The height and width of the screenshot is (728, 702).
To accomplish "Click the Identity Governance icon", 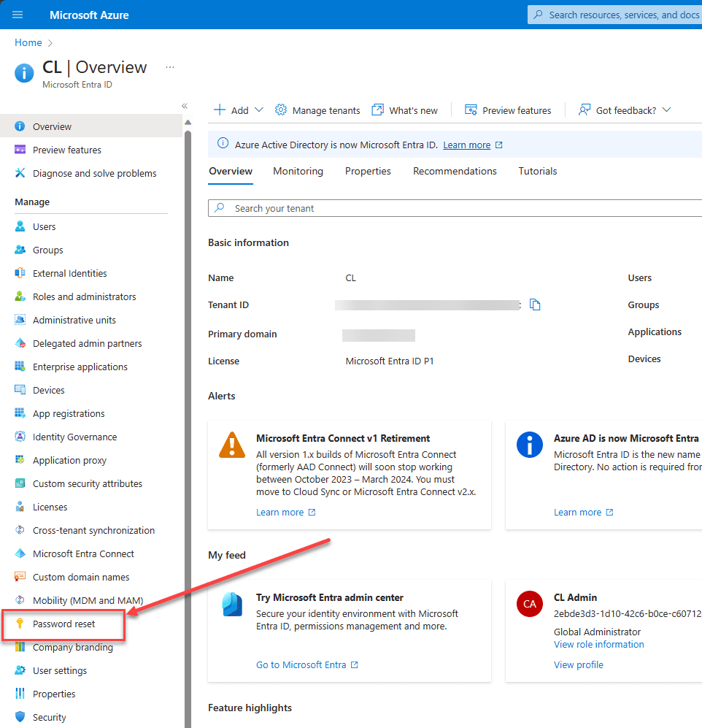I will [20, 437].
